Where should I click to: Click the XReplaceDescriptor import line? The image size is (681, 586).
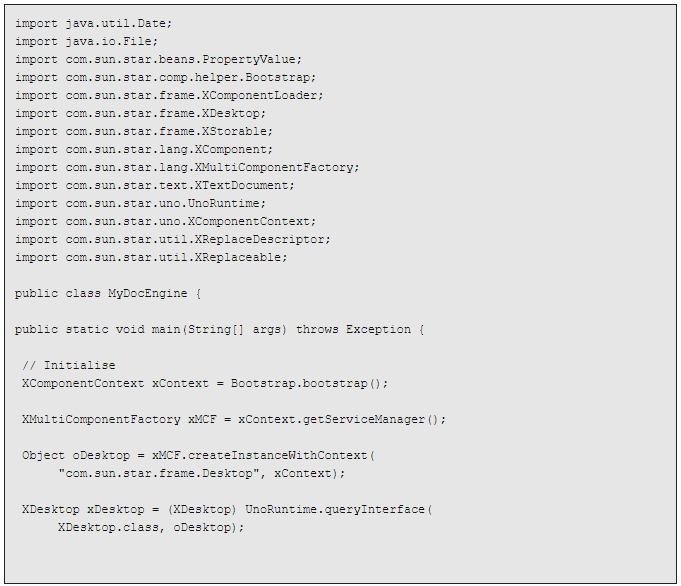(173, 240)
